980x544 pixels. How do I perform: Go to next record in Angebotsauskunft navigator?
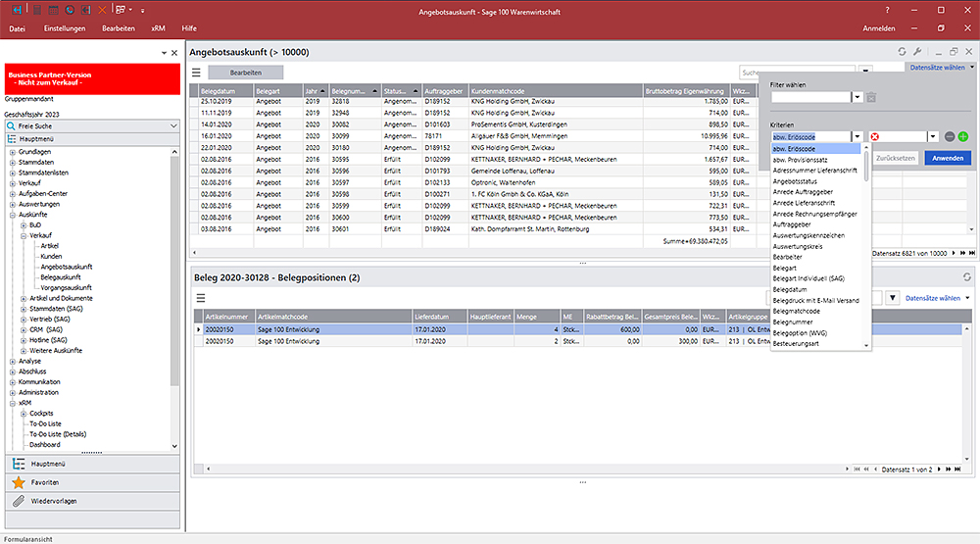pos(954,253)
